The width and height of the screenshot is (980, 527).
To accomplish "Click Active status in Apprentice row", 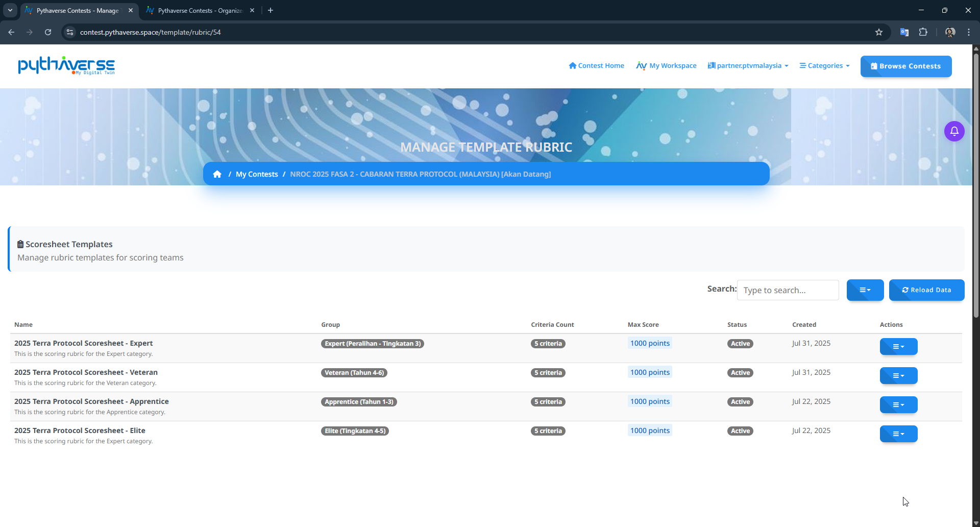I will click(740, 402).
